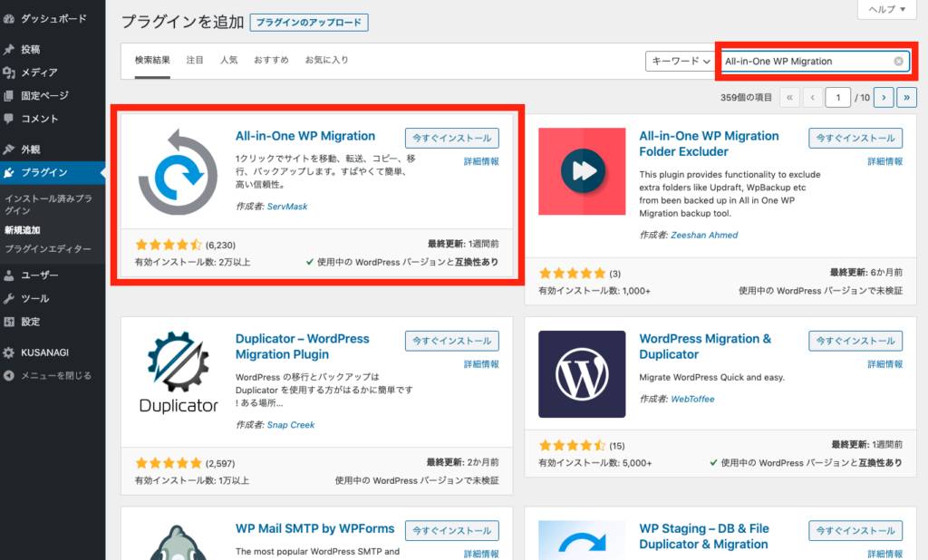The image size is (928, 560).
Task: Click the Duplicator gear logo thumbnail
Action: coord(179,373)
